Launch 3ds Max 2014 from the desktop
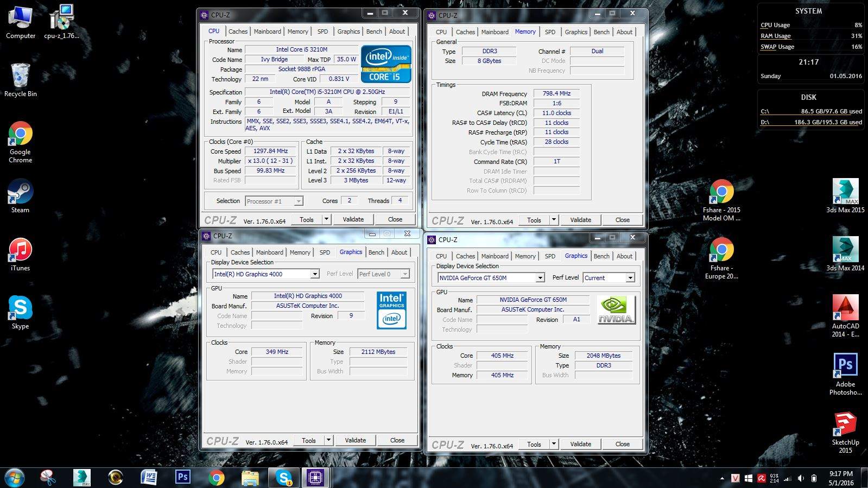 845,254
